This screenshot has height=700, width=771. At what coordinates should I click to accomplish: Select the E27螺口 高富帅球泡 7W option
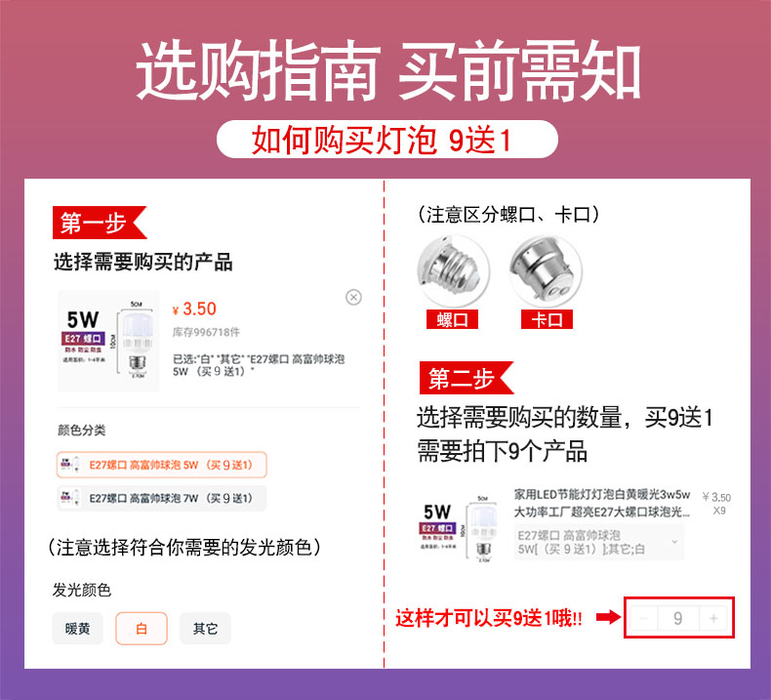click(x=162, y=498)
